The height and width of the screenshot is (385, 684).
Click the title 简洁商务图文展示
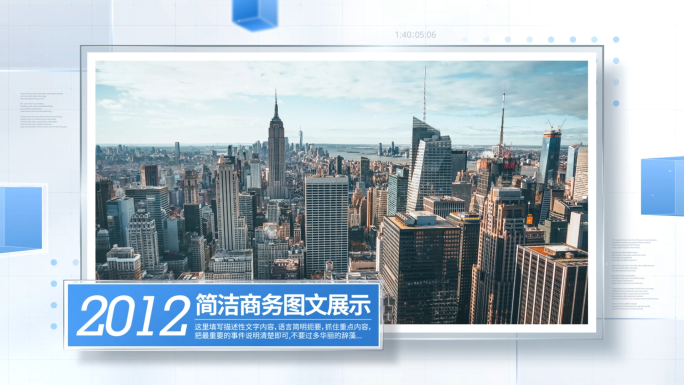tap(283, 305)
